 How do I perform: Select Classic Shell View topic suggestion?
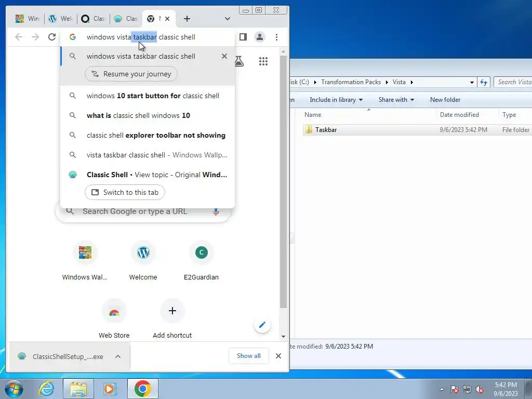pos(148,175)
